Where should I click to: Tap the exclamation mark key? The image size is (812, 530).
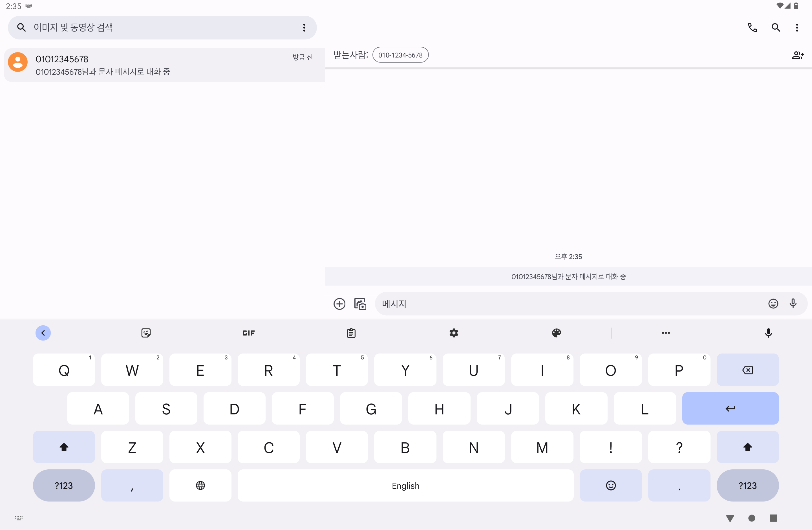coord(610,447)
